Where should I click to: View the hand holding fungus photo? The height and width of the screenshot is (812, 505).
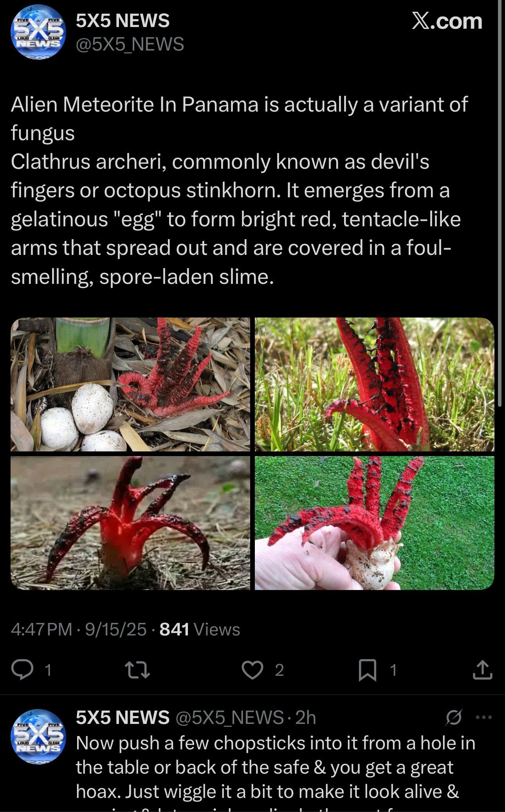point(375,523)
